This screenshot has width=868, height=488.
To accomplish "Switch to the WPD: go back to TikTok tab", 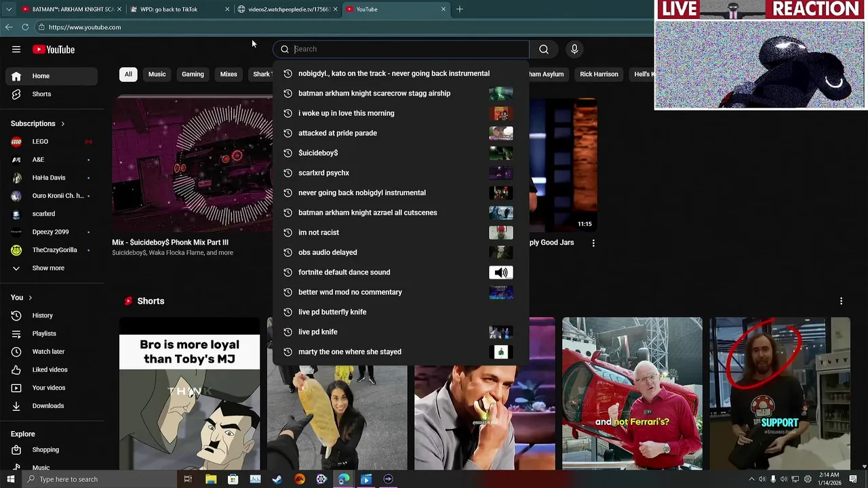I will click(x=178, y=9).
